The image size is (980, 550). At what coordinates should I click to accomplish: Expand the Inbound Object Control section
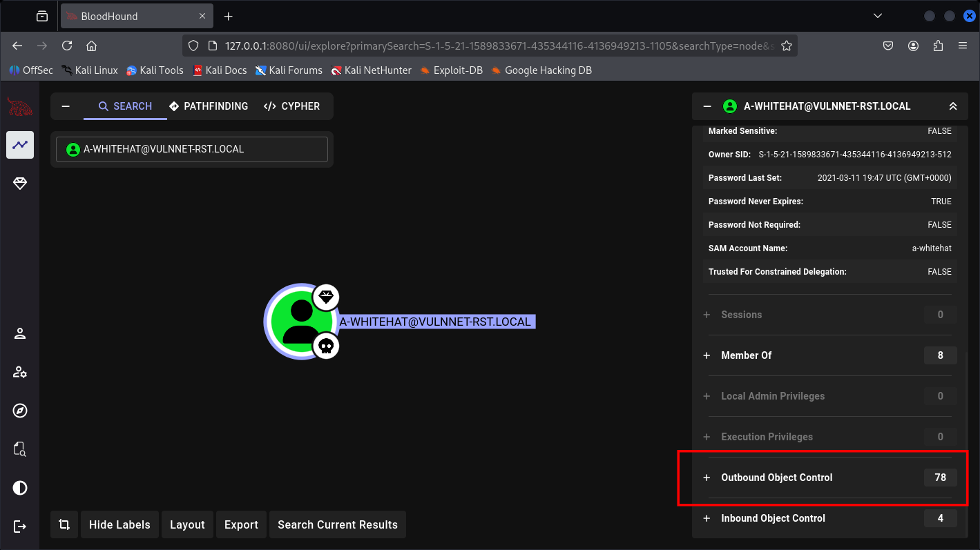click(772, 518)
